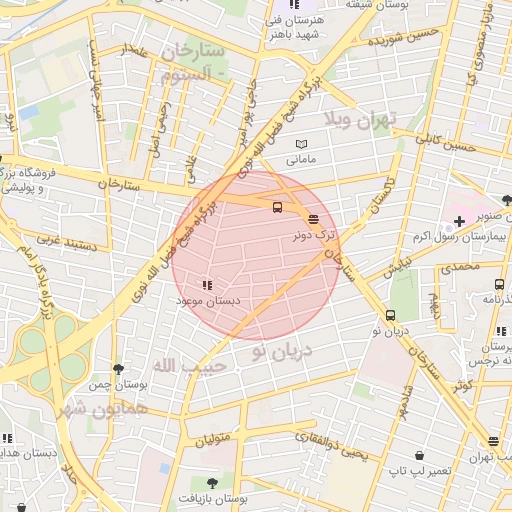
Task: Click the حسین شوریده street name
Action: coord(403,36)
